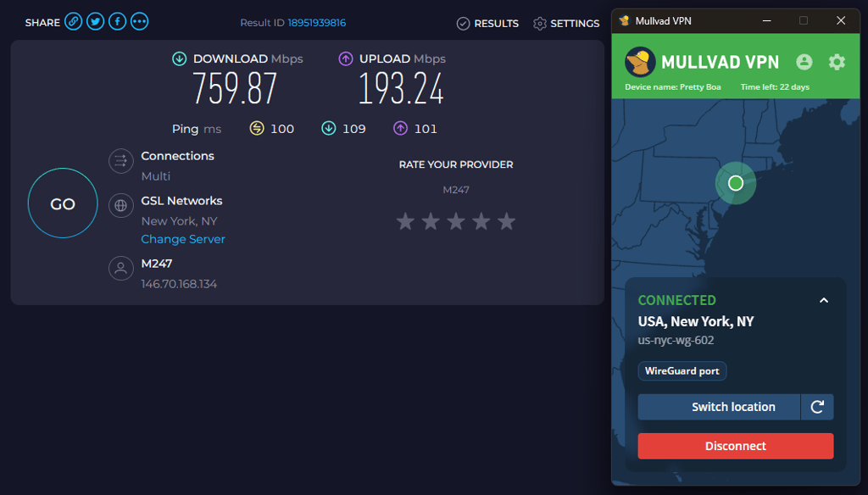Click the IP address 146.70.168.134
Viewport: 868px width, 495px height.
click(179, 284)
